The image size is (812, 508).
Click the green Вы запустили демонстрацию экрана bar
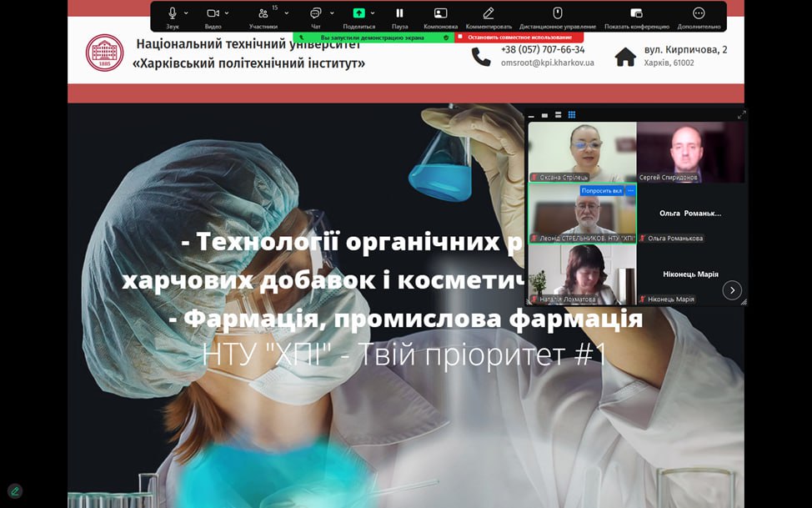coord(372,38)
